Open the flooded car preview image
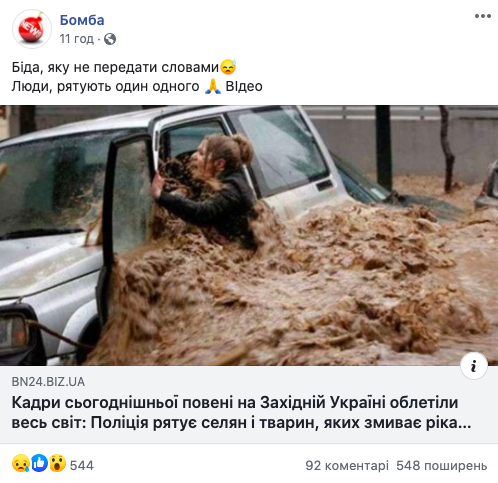This screenshot has width=498, height=483. (x=249, y=235)
